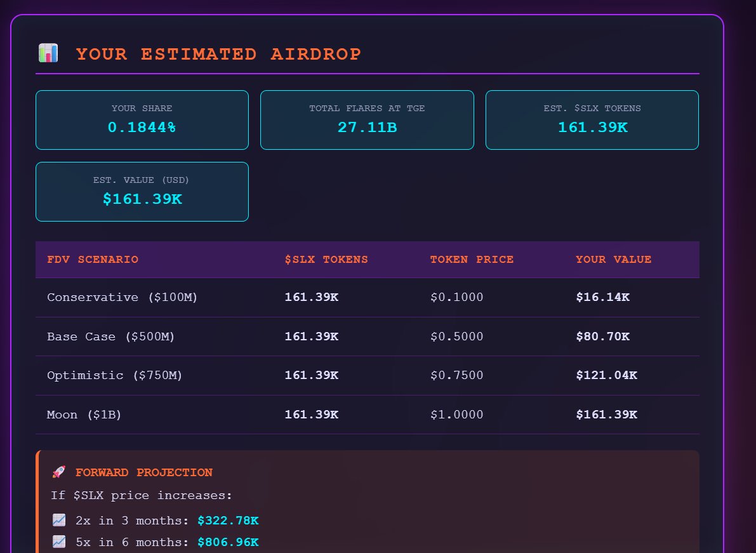Click the Token Price column header
The width and height of the screenshot is (756, 553).
click(x=472, y=260)
